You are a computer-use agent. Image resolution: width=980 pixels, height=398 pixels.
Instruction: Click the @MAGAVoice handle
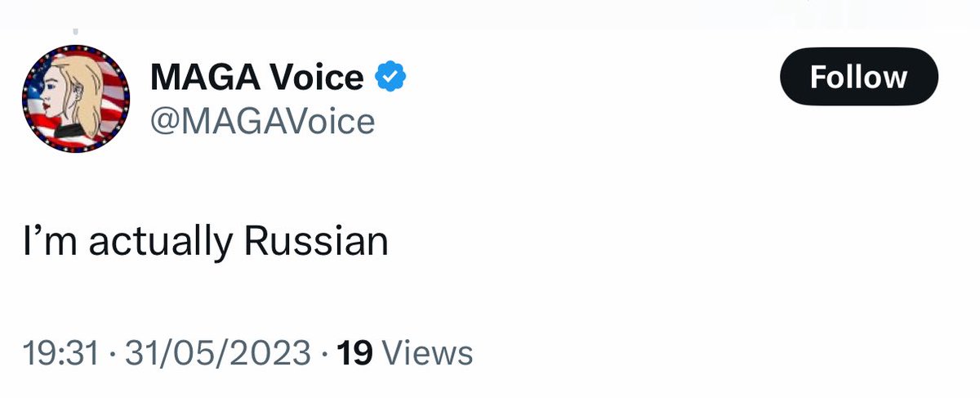coord(262,122)
